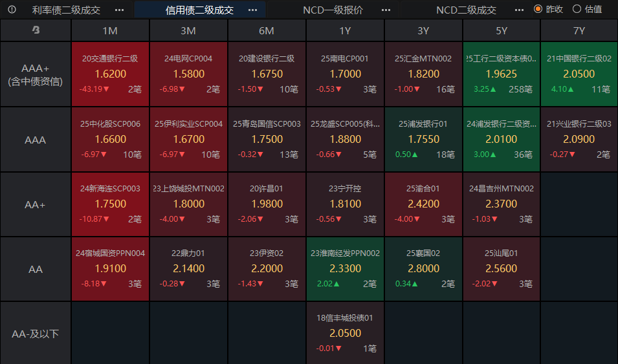Open the 25青岛国信SCP003 bond cell

coord(267,140)
